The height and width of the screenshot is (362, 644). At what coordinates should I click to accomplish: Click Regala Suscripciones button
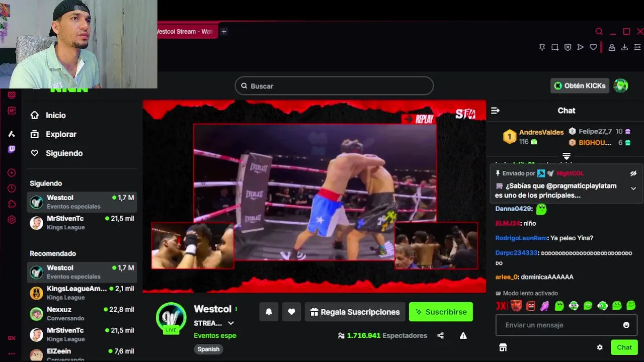355,312
